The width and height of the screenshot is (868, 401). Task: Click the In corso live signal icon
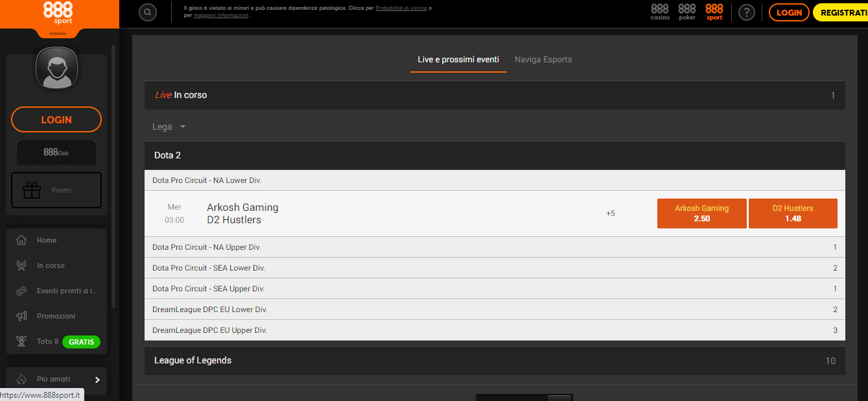coord(22,265)
